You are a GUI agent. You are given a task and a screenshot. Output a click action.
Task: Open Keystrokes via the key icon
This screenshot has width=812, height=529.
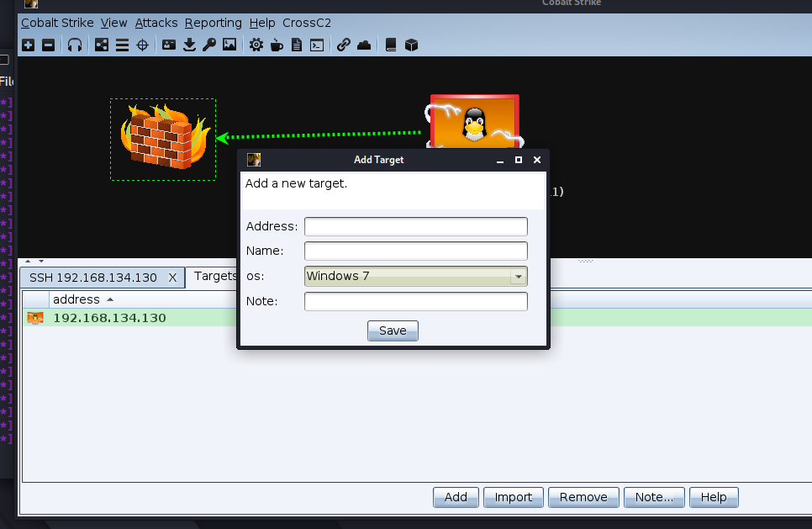(x=209, y=45)
